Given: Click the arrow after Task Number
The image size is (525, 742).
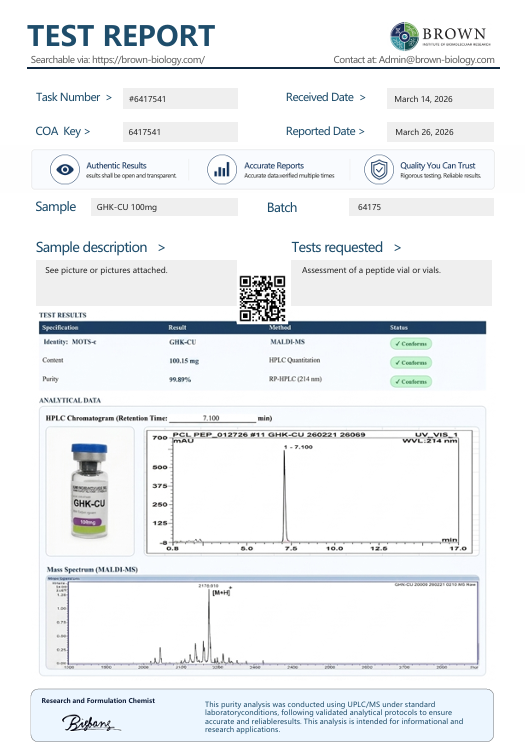Looking at the screenshot, I should [109, 97].
